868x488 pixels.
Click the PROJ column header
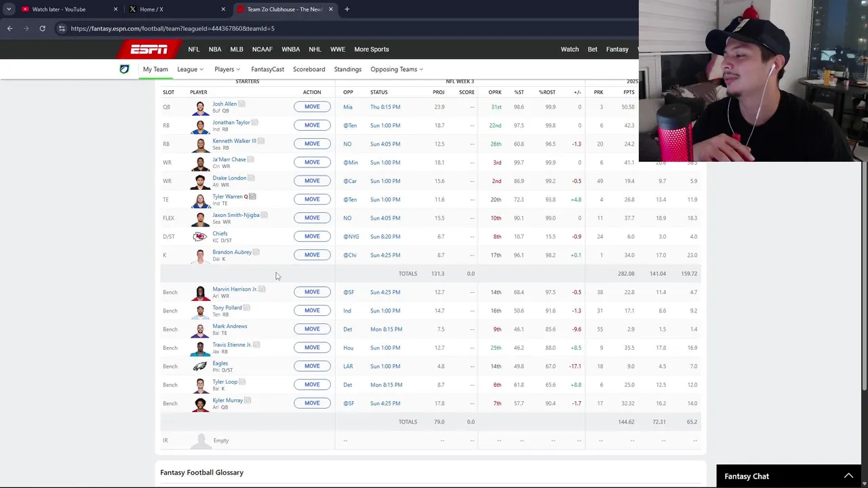click(439, 92)
